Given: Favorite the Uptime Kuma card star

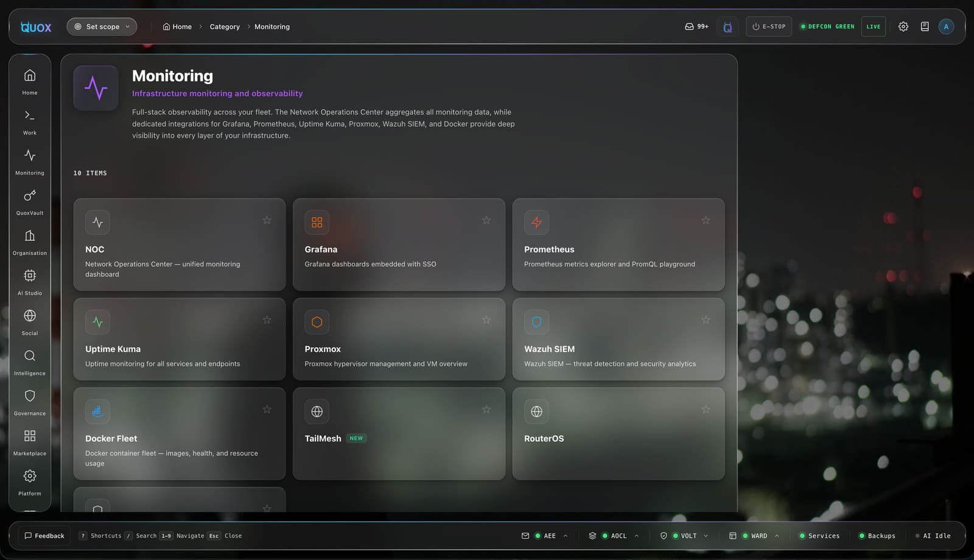Looking at the screenshot, I should click(267, 320).
